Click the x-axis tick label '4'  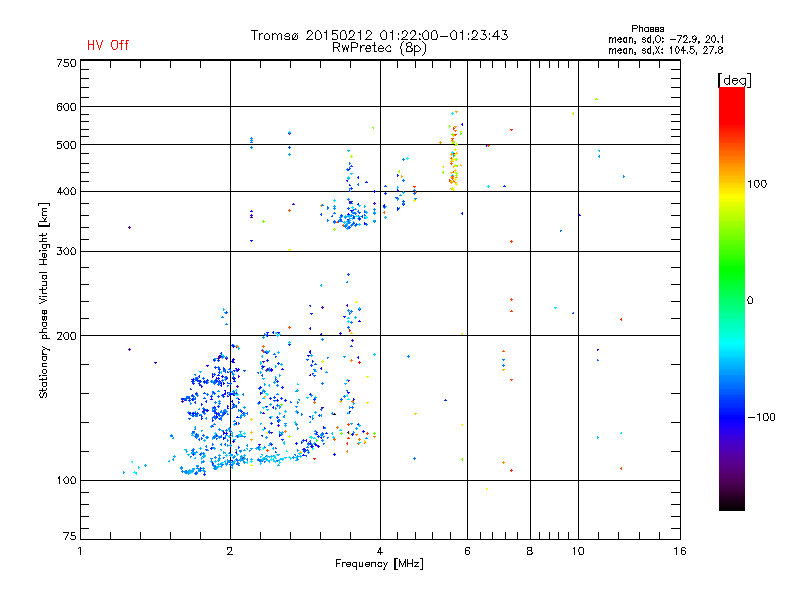[x=380, y=551]
